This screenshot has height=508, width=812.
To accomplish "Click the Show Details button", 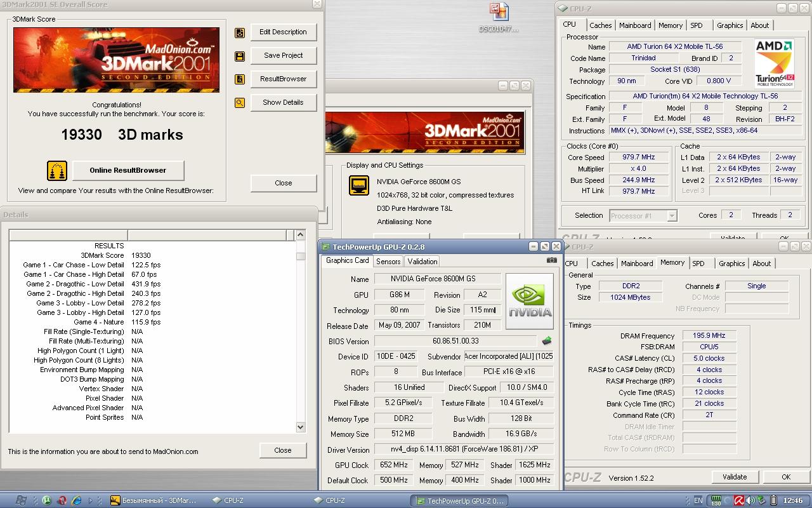I will coord(284,102).
